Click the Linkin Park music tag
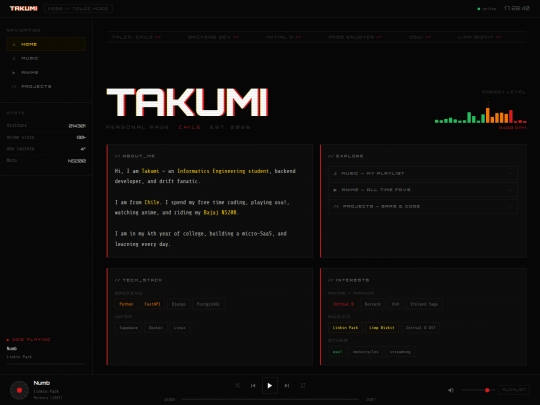The width and height of the screenshot is (540, 405). point(345,328)
